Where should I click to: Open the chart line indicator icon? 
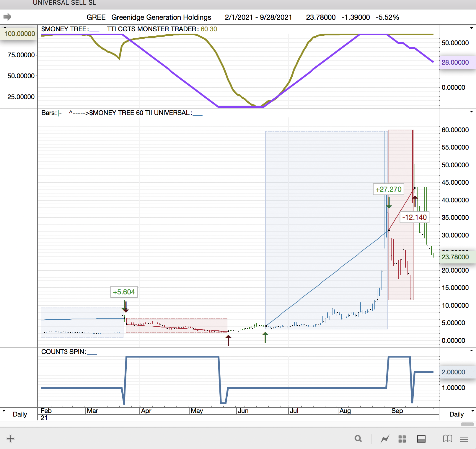click(x=385, y=439)
